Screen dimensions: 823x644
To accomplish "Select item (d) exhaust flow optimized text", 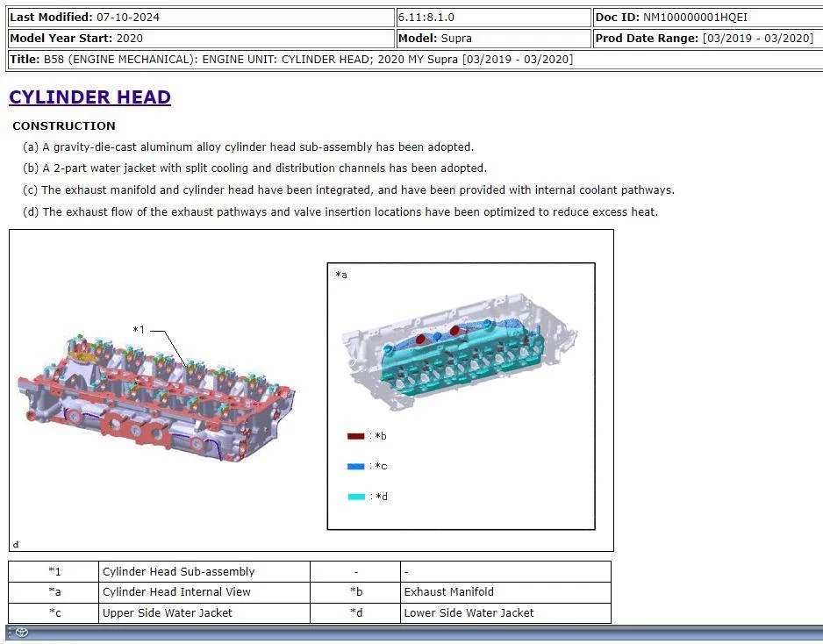I will (340, 212).
